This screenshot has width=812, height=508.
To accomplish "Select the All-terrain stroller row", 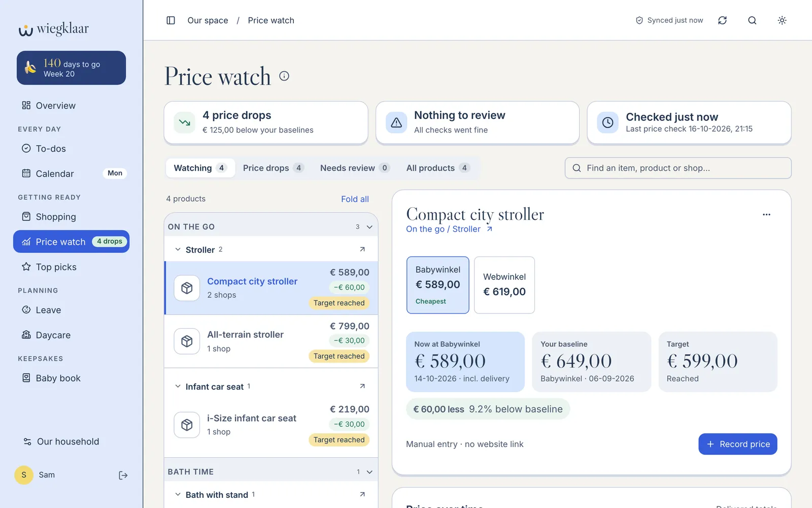I will (271, 341).
